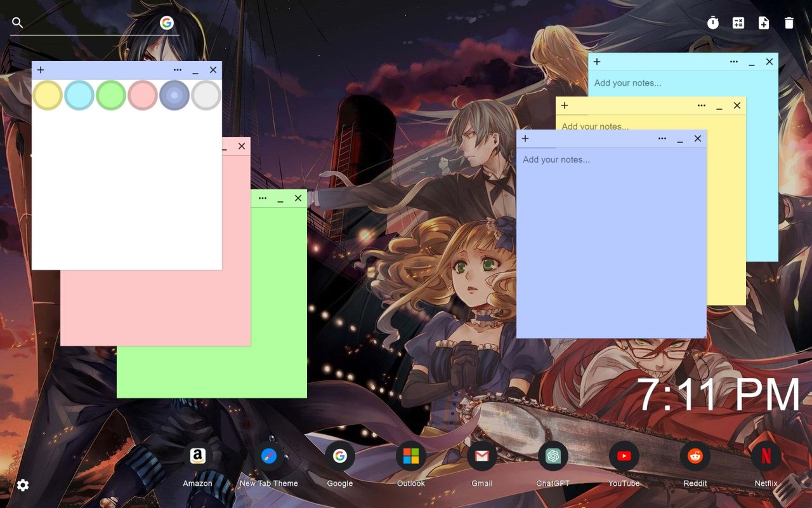Pick the dark periwinkle color swatch
This screenshot has height=508, width=812.
pyautogui.click(x=174, y=95)
